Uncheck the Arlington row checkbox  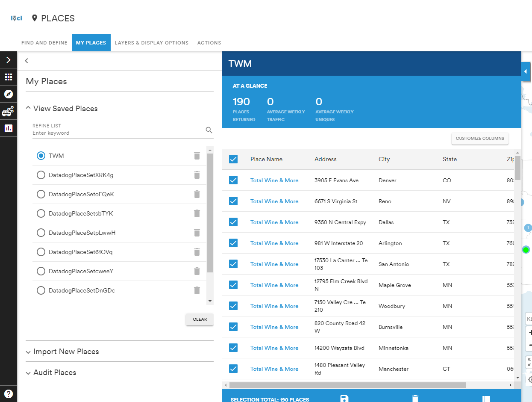click(233, 243)
